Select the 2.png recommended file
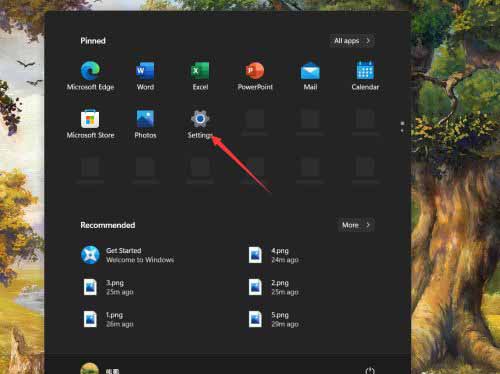The height and width of the screenshot is (374, 500). pos(274,287)
